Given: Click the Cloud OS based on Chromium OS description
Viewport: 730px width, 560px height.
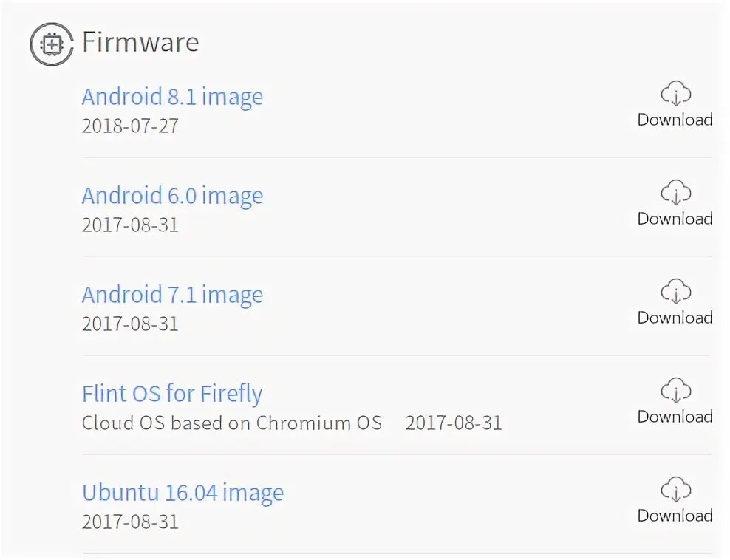Looking at the screenshot, I should click(x=232, y=423).
